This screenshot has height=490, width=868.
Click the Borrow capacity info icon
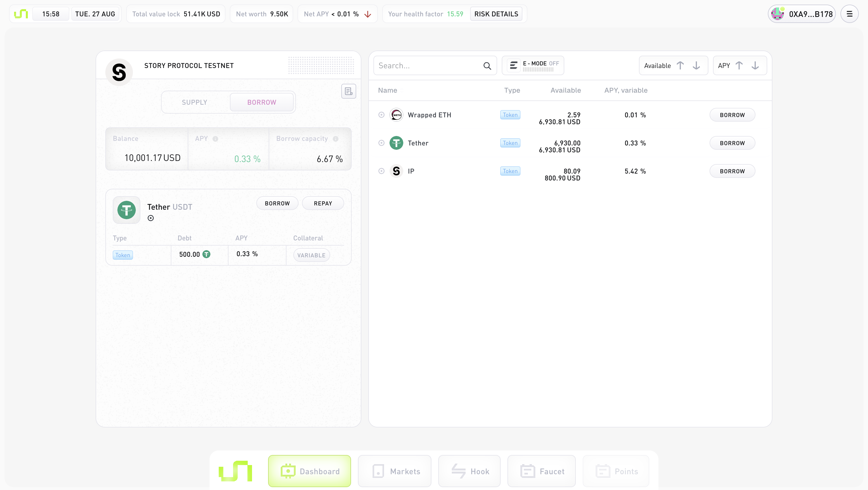(x=336, y=139)
